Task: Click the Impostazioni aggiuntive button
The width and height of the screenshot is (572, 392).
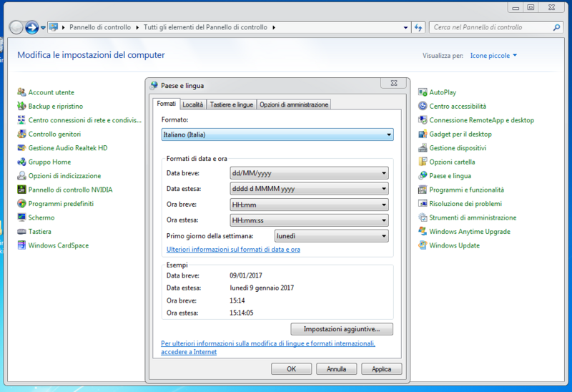Action: [x=342, y=329]
